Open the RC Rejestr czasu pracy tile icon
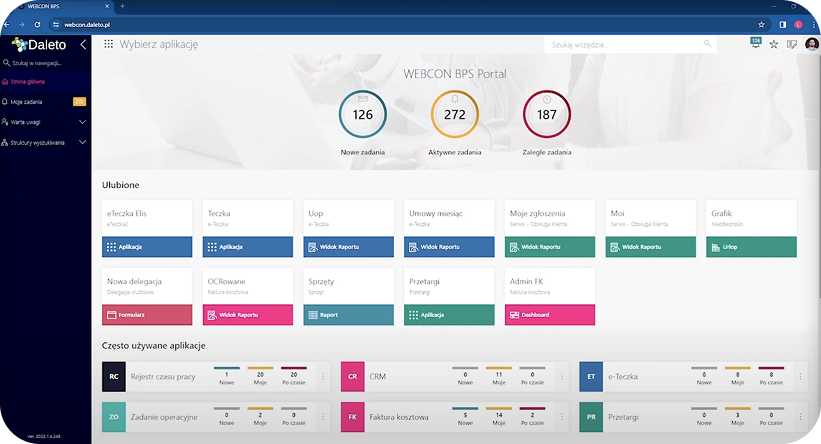Viewport: 821px width, 444px height. pos(114,376)
